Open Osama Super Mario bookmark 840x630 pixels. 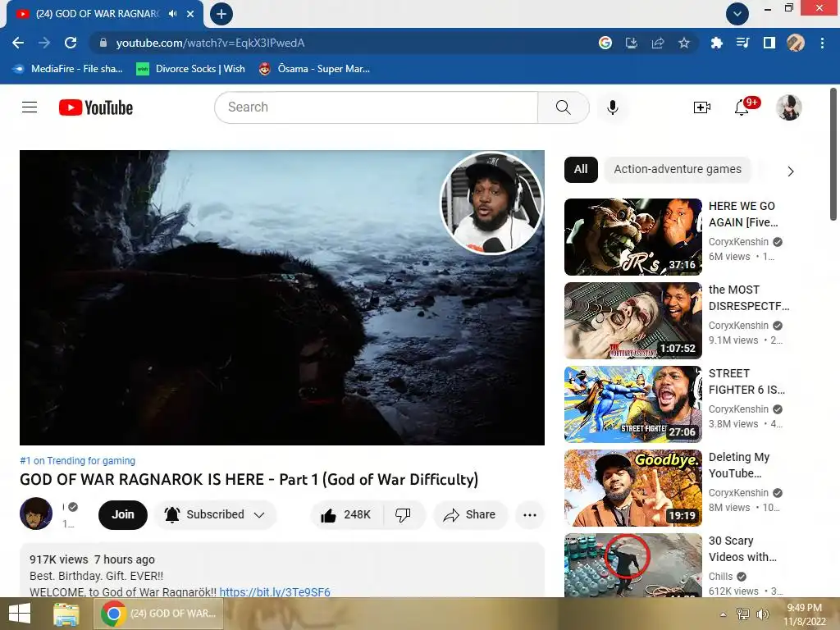(314, 69)
